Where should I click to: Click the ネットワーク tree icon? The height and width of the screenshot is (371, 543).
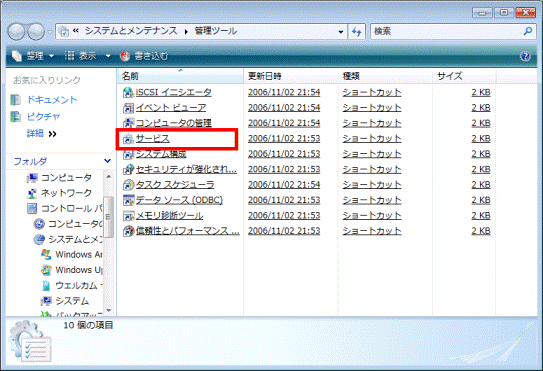tap(32, 193)
